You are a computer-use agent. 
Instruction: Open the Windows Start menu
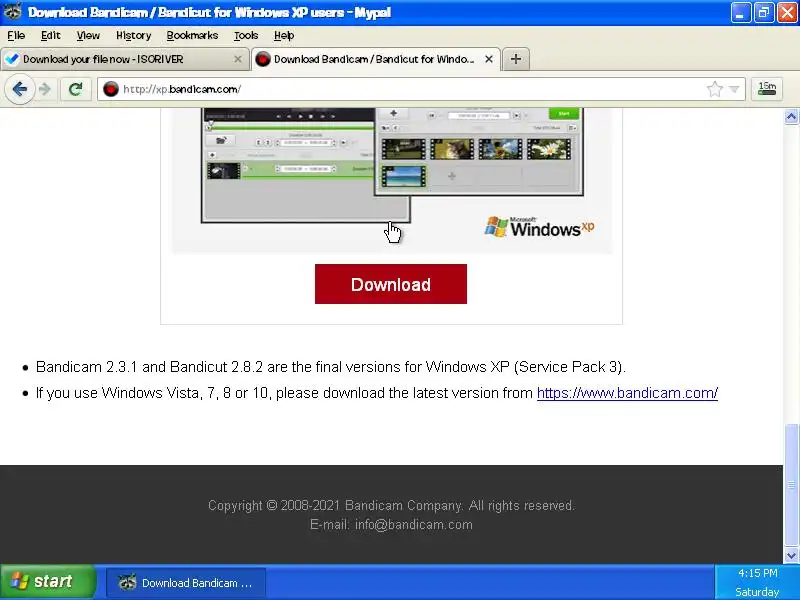tap(48, 582)
